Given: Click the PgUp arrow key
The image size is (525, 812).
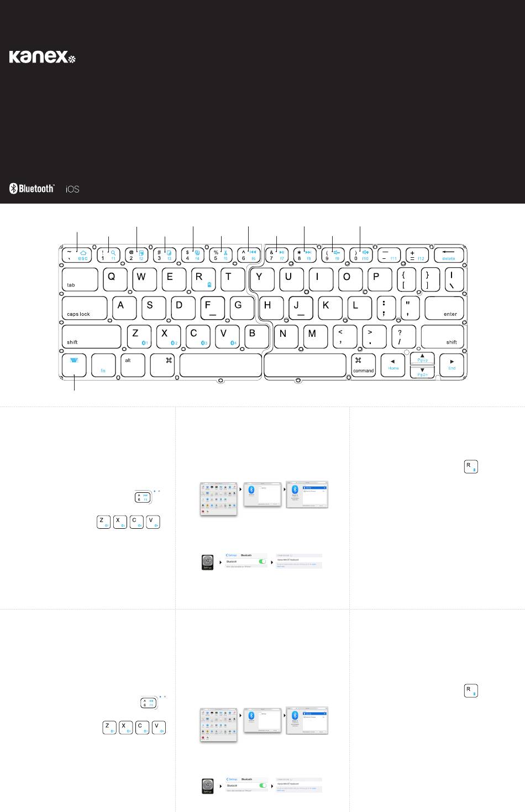Looking at the screenshot, I should coord(422,358).
